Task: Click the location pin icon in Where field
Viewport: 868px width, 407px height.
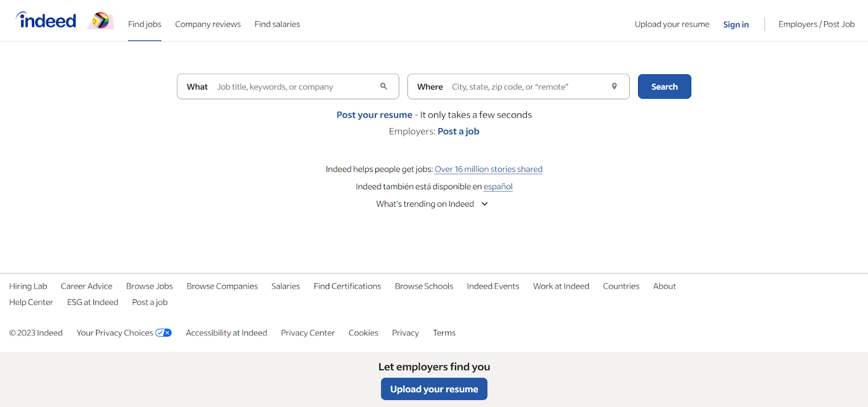Action: click(x=614, y=86)
